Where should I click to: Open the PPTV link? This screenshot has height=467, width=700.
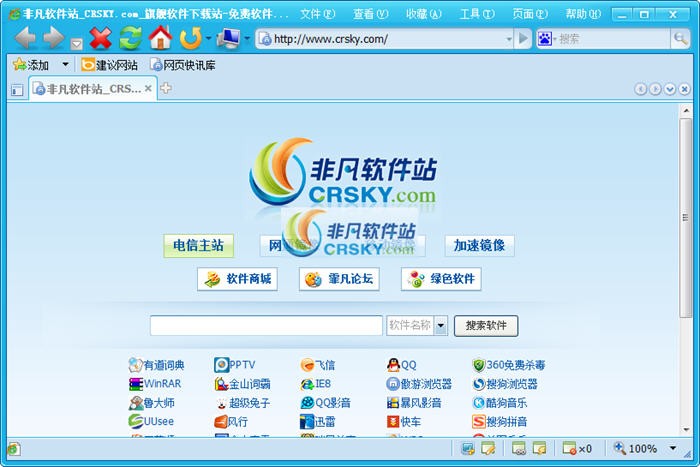click(235, 365)
